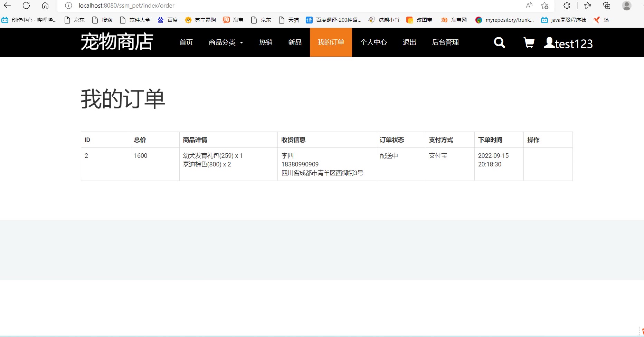644x337 pixels.
Task: Open the 软件大全 bookmark
Action: click(135, 20)
